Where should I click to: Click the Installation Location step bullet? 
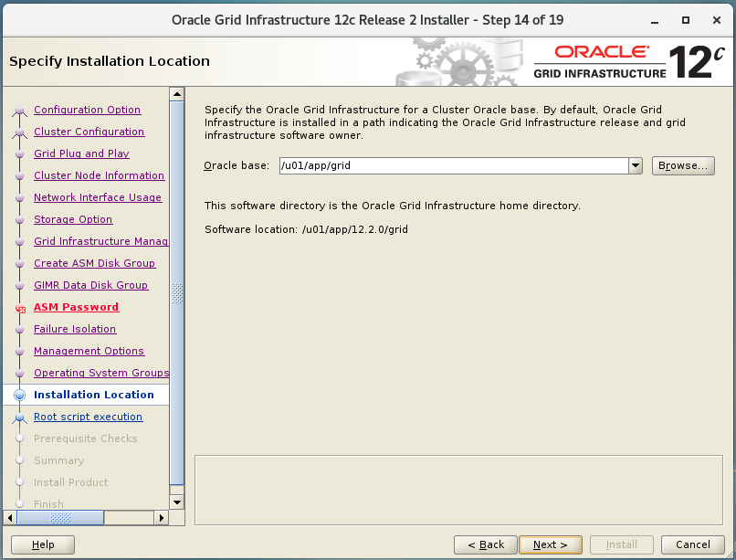tap(20, 396)
